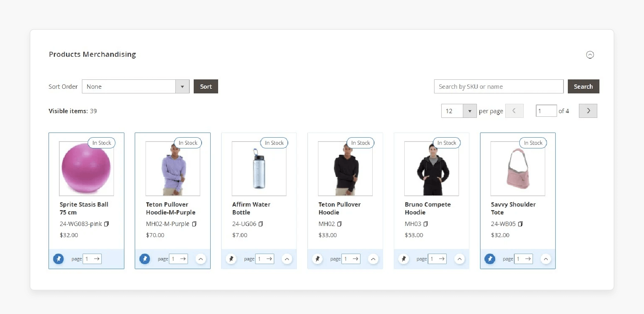Copy SKU 24-UG06
This screenshot has width=644, height=314.
[x=261, y=224]
